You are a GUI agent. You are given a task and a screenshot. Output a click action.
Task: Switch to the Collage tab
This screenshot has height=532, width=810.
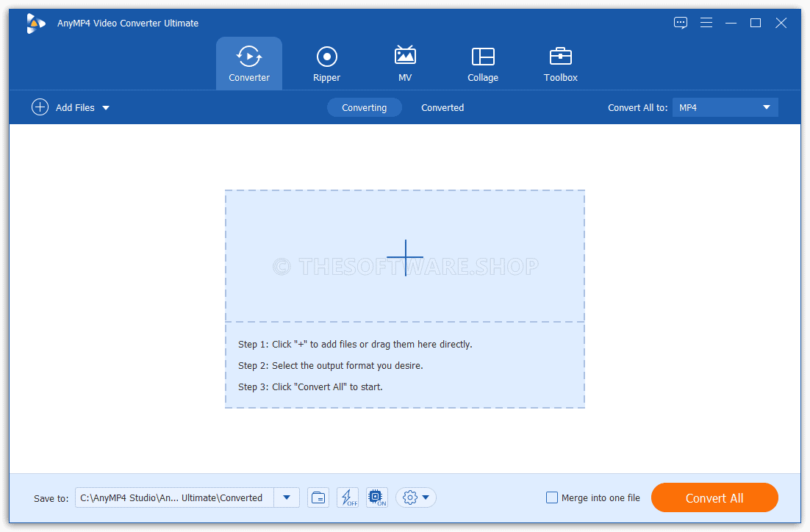click(483, 63)
